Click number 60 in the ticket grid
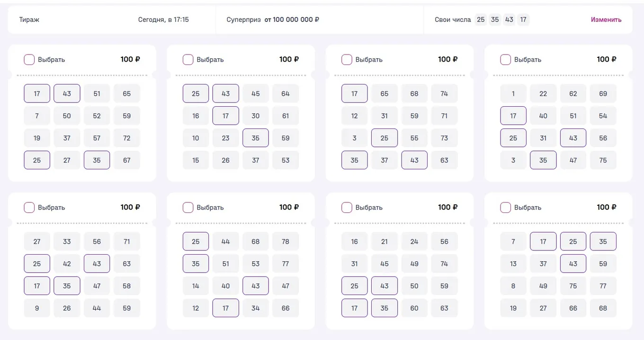644x340 pixels. click(414, 308)
